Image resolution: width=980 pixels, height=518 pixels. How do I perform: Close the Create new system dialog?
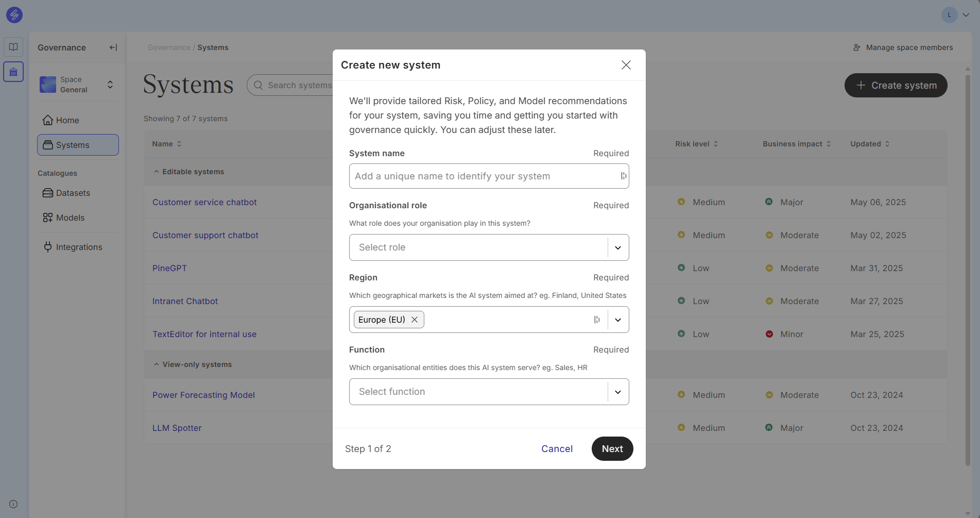click(626, 65)
